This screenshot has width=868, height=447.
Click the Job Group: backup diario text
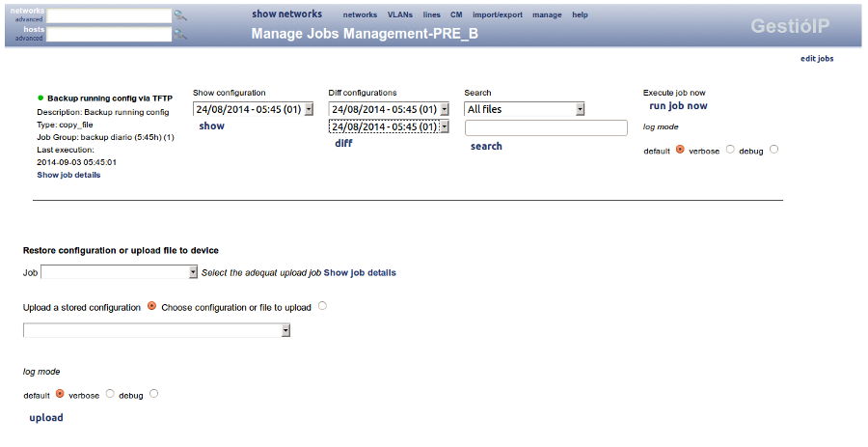(x=105, y=137)
